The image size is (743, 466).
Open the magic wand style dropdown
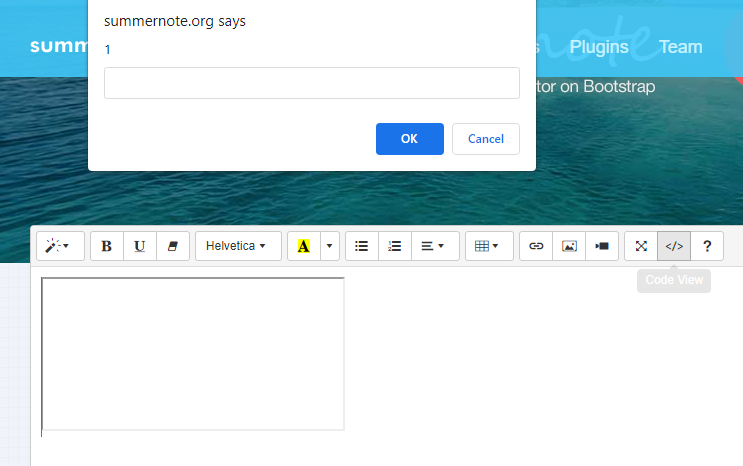(60, 246)
